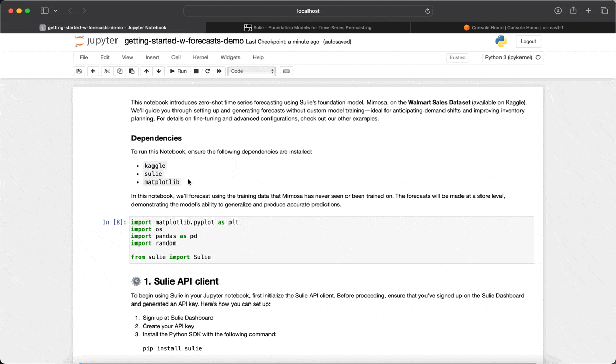Click the copy selected cells icon
The image size is (616, 364).
(120, 71)
